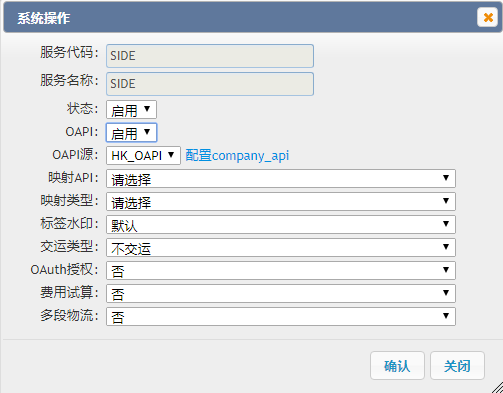Open the 映射API 请选择 dropdown

point(281,178)
